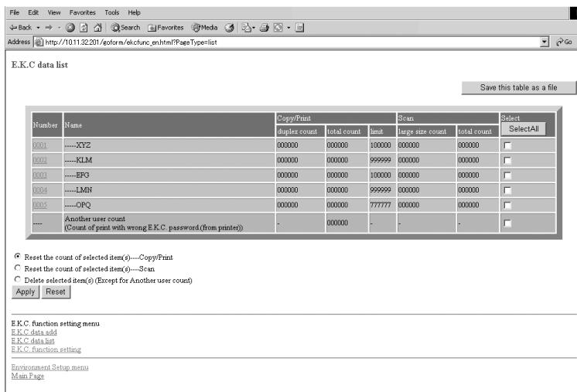Click the Forward arrow button
Viewport: 577px width, 392px height.
(x=49, y=28)
